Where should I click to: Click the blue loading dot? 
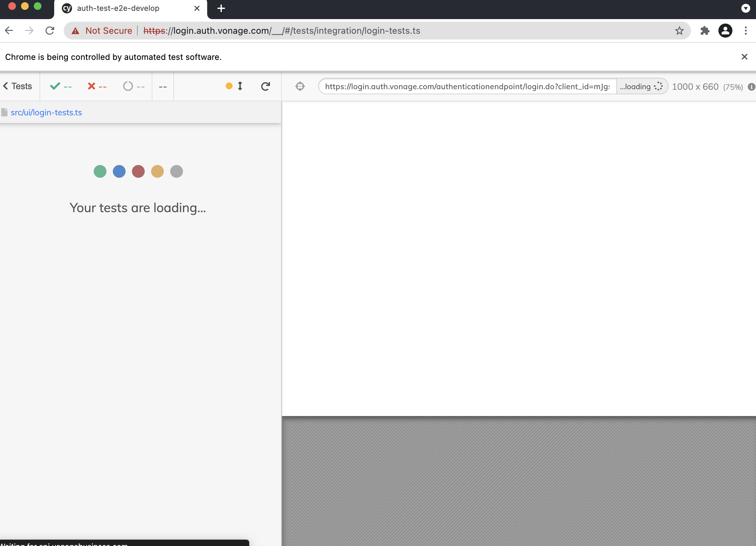pos(119,171)
